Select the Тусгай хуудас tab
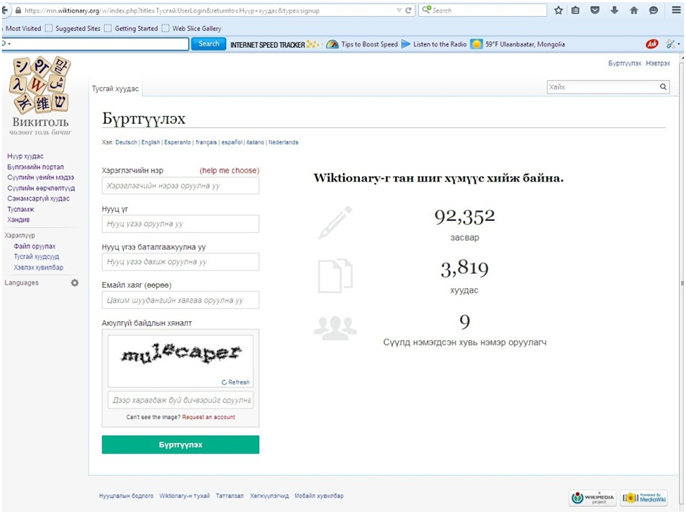Viewport: 686px width, 514px height. click(115, 89)
